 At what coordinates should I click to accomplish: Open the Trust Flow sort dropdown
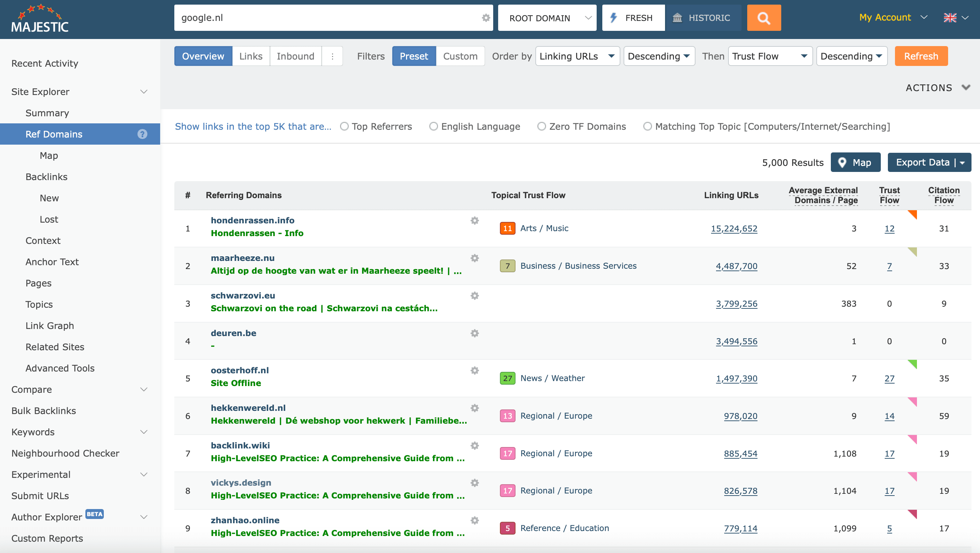point(769,56)
